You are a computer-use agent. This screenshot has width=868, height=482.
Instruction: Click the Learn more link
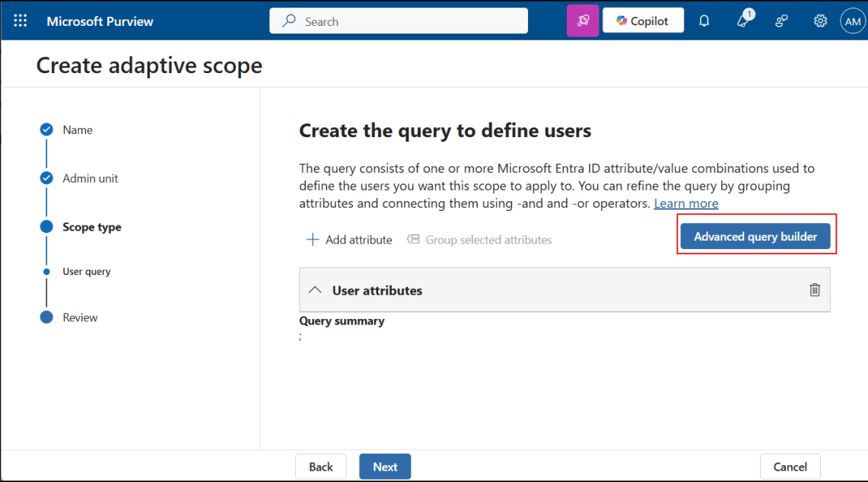point(686,203)
